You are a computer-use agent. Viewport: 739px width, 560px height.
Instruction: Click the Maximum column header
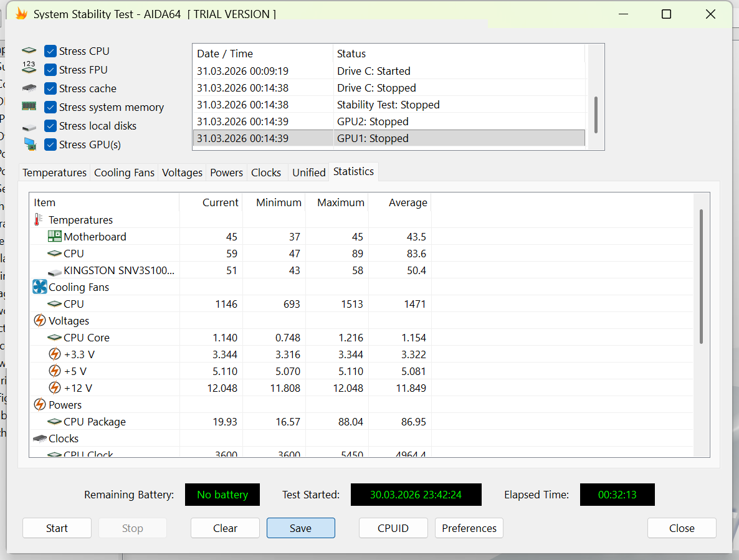[x=336, y=202]
